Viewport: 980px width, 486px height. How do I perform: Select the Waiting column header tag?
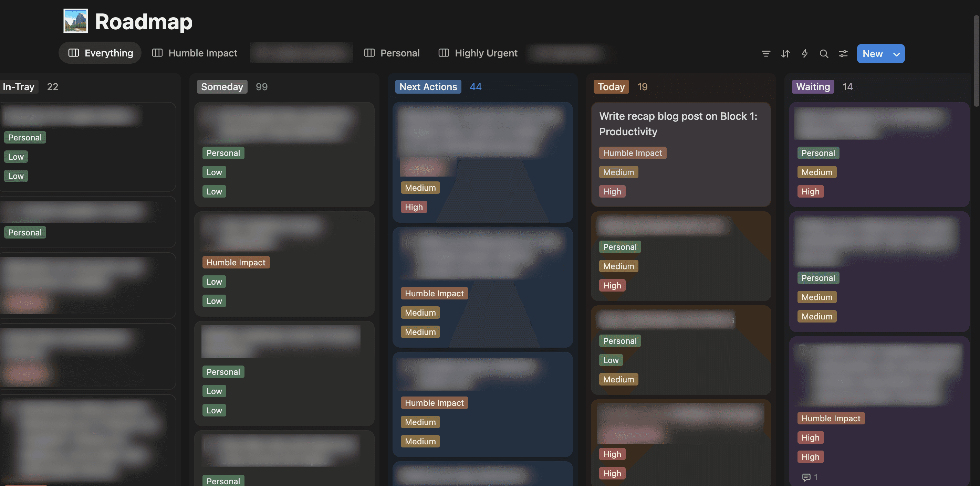click(813, 87)
